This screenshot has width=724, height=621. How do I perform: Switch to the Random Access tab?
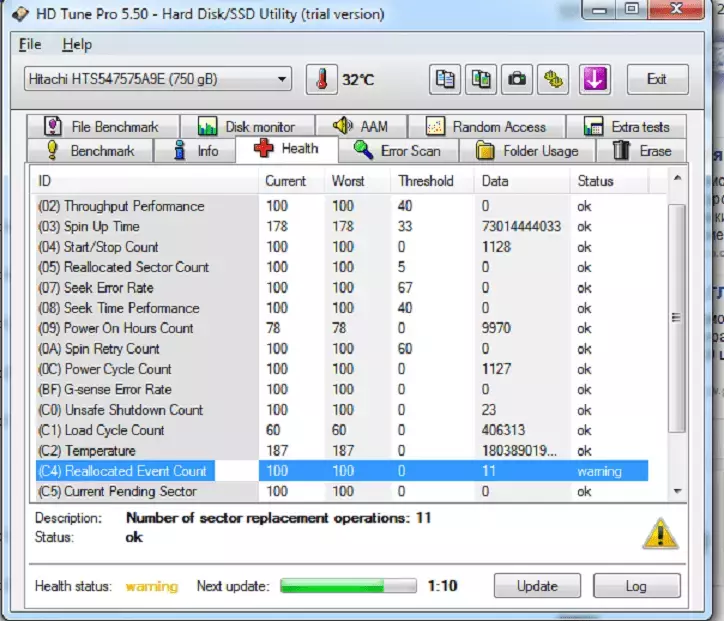coord(486,126)
